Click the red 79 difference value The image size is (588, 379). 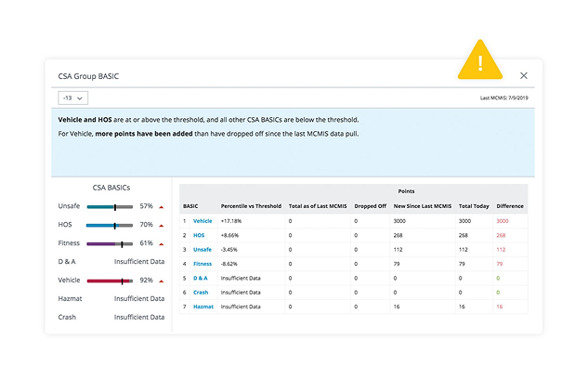point(499,264)
